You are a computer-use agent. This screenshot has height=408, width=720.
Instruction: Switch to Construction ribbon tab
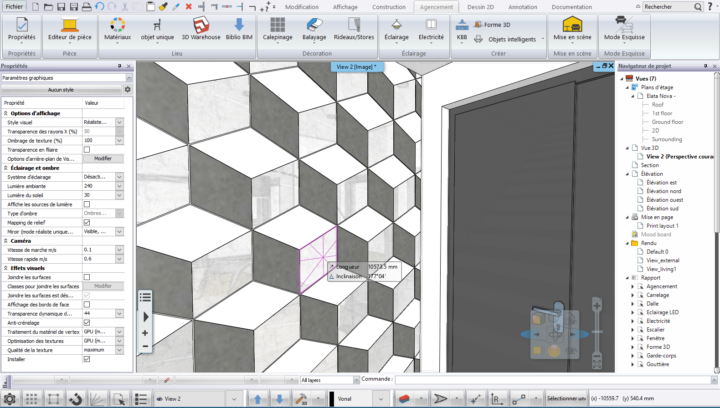pyautogui.click(x=389, y=7)
